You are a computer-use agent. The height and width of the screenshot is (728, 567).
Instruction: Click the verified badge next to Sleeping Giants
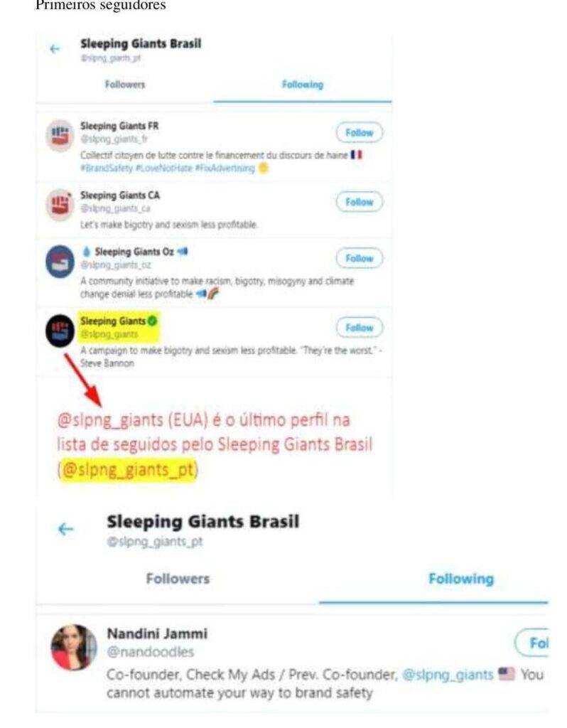152,321
